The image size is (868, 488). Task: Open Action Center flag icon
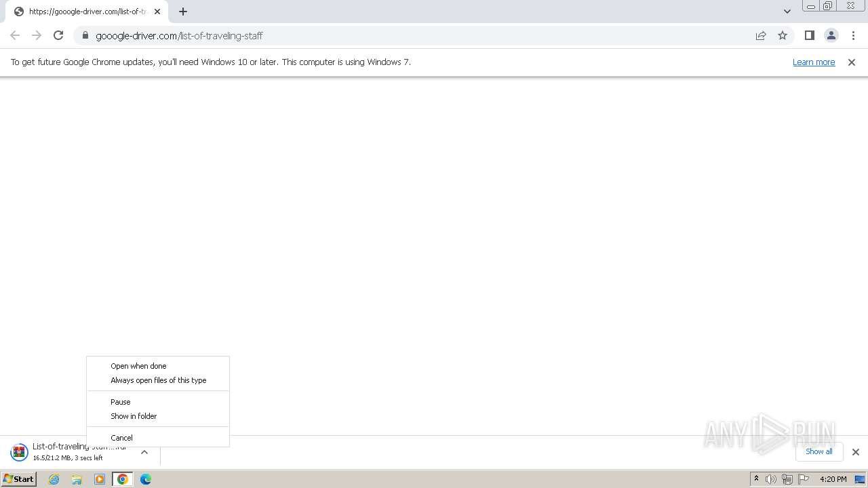[x=804, y=479]
